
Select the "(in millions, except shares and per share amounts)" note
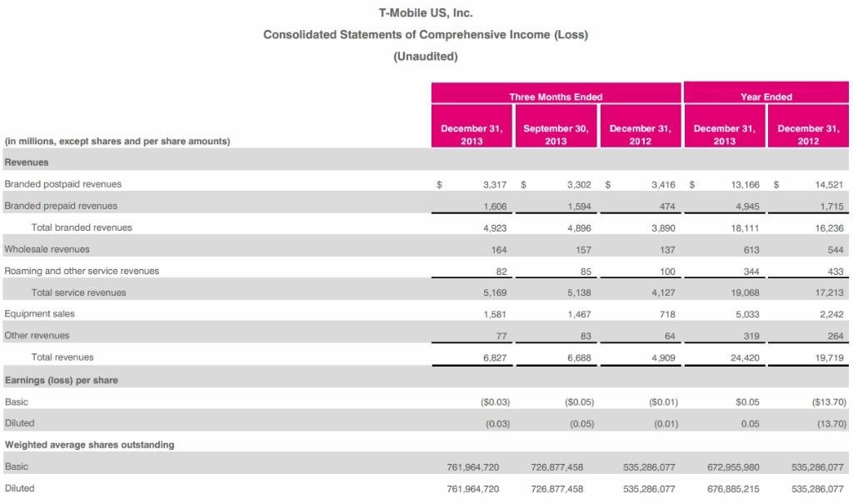[x=117, y=141]
